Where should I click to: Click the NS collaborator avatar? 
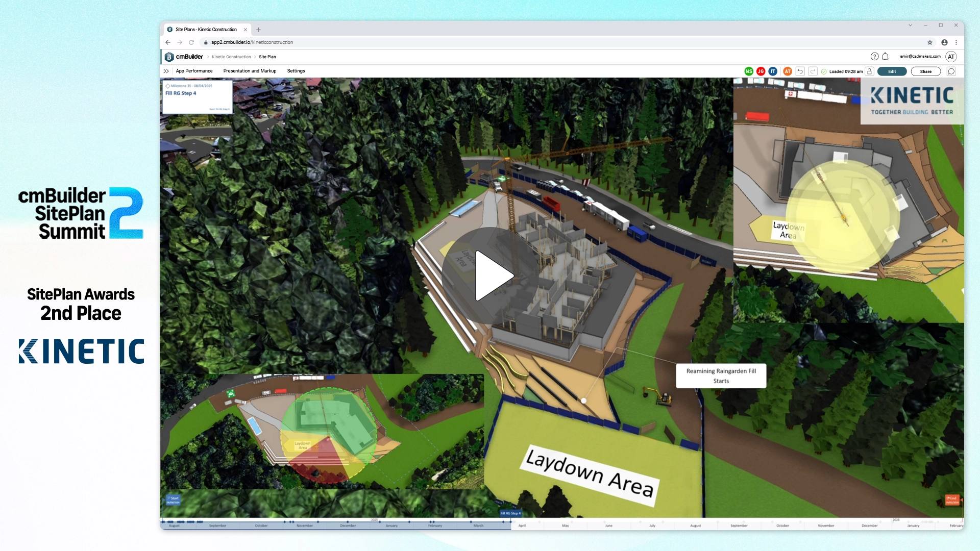749,71
